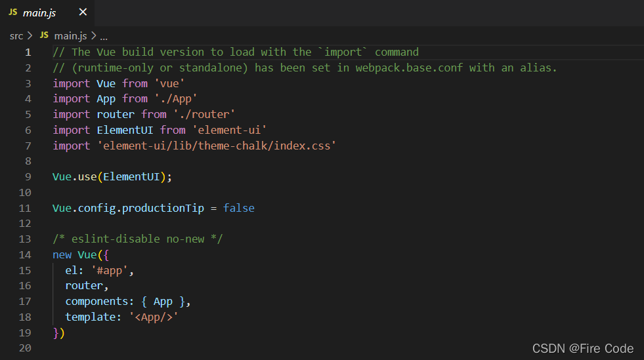
Task: Click line number 14 in gutter
Action: point(25,254)
